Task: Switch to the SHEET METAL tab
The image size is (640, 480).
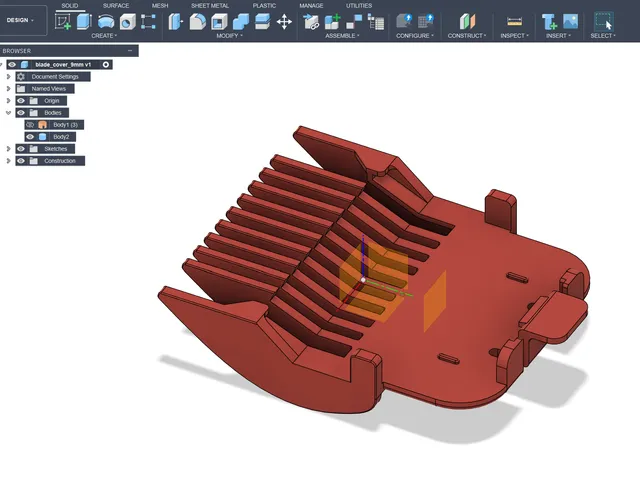Action: (x=210, y=6)
